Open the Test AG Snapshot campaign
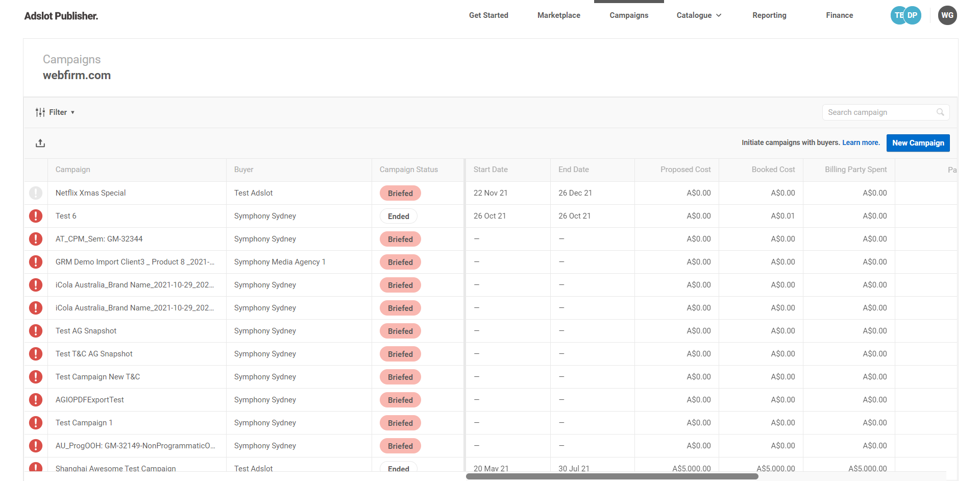This screenshot has height=481, width=980. (x=86, y=331)
